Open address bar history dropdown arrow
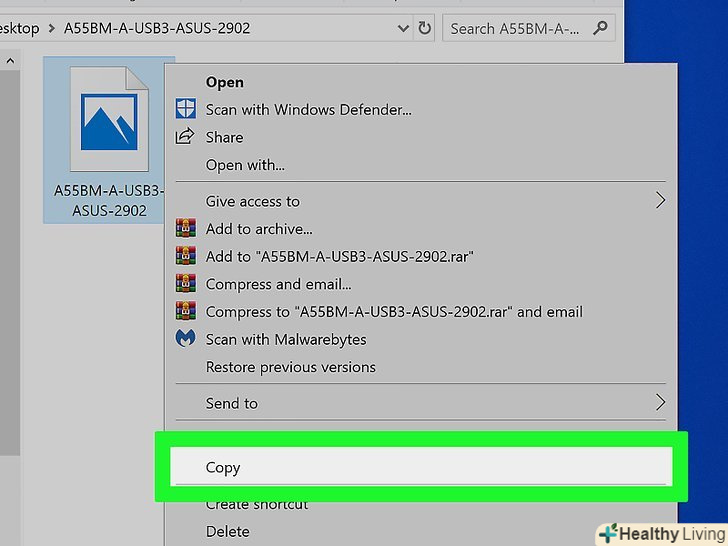The height and width of the screenshot is (546, 728). 403,29
